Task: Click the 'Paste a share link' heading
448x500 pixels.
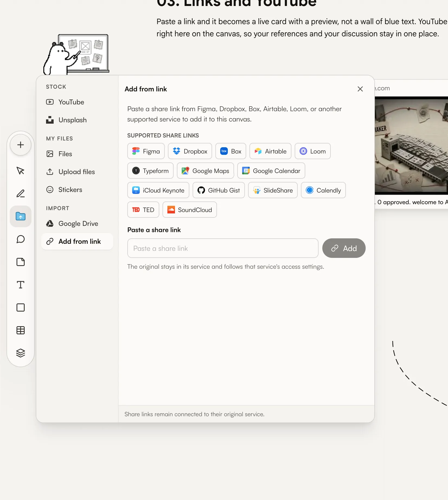Action: click(154, 230)
